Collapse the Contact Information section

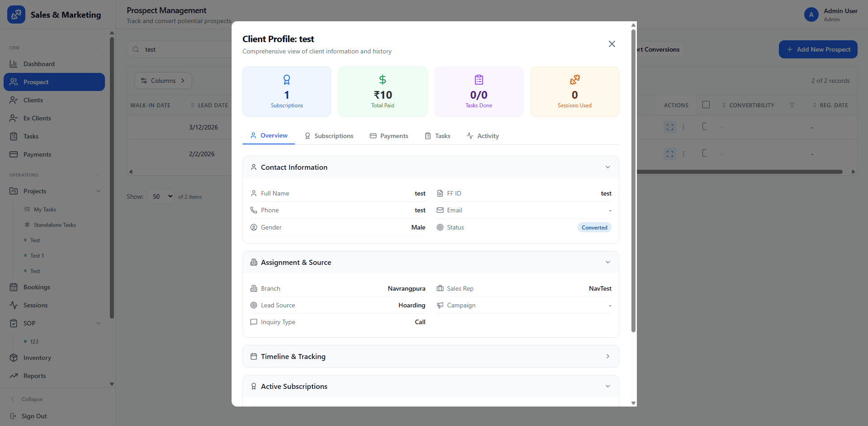(x=607, y=167)
